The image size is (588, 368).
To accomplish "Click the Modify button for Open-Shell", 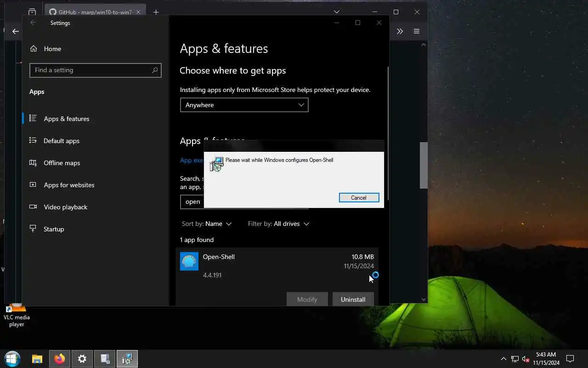I will point(307,299).
